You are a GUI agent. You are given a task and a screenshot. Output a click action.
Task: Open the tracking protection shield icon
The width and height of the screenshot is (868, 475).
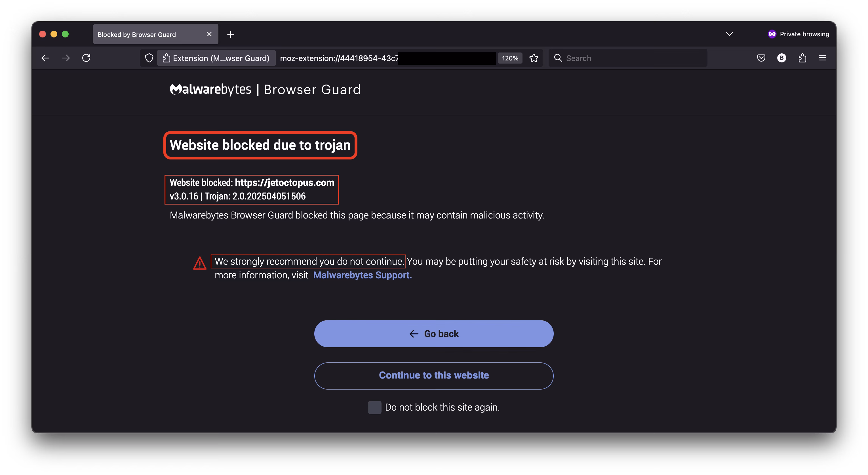(x=149, y=58)
